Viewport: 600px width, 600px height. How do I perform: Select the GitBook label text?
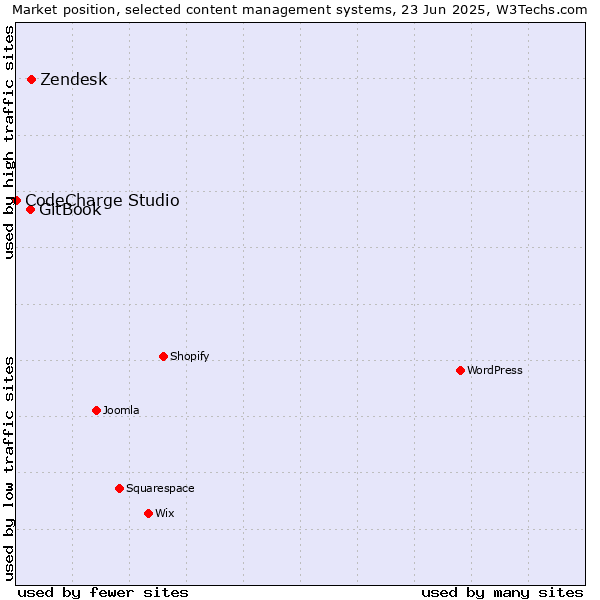tap(70, 210)
